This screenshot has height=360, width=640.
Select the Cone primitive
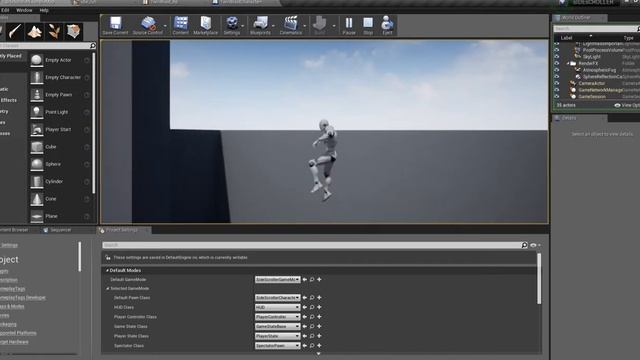[x=60, y=199]
